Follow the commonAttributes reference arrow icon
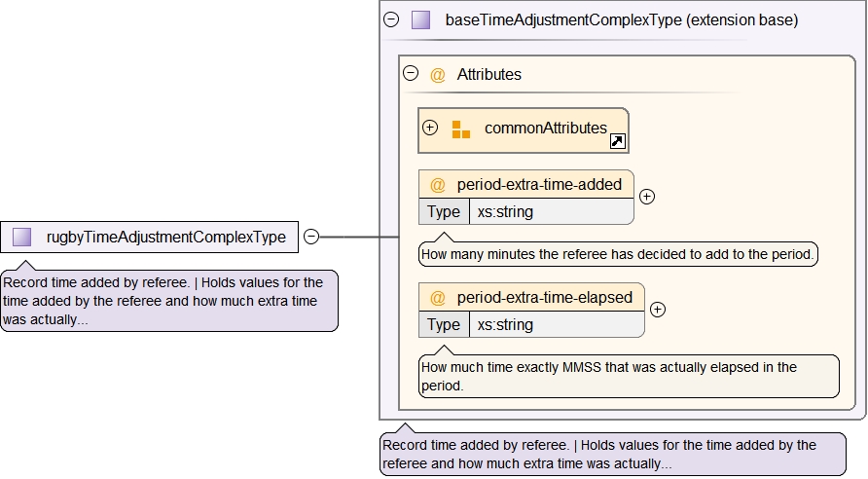This screenshot has width=868, height=479. coord(617,142)
